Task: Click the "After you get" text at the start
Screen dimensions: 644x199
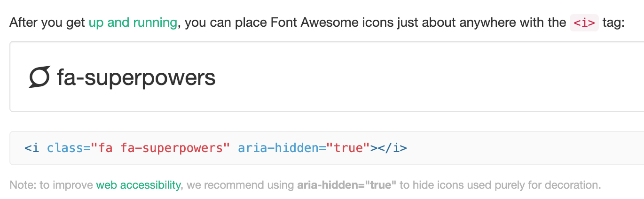Action: 47,23
